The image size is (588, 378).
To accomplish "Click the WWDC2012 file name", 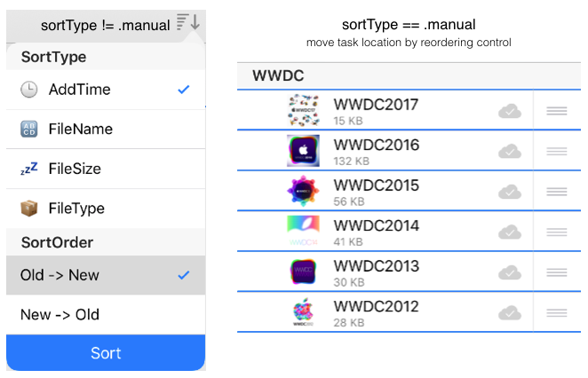I will (376, 307).
